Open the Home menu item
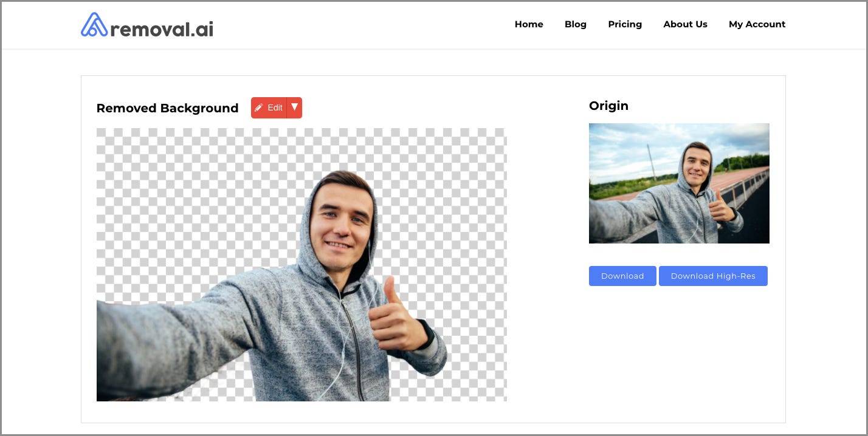Screen dimensions: 868x436 pyautogui.click(x=529, y=24)
